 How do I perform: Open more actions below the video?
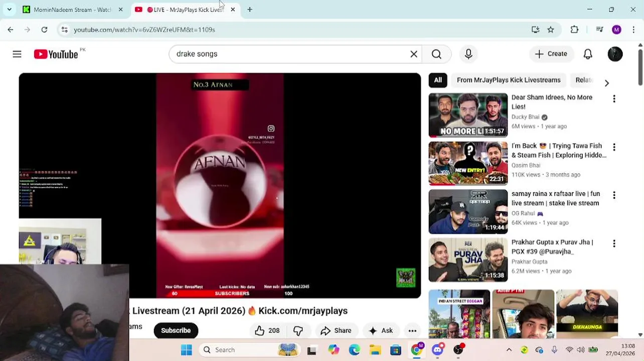point(412,330)
